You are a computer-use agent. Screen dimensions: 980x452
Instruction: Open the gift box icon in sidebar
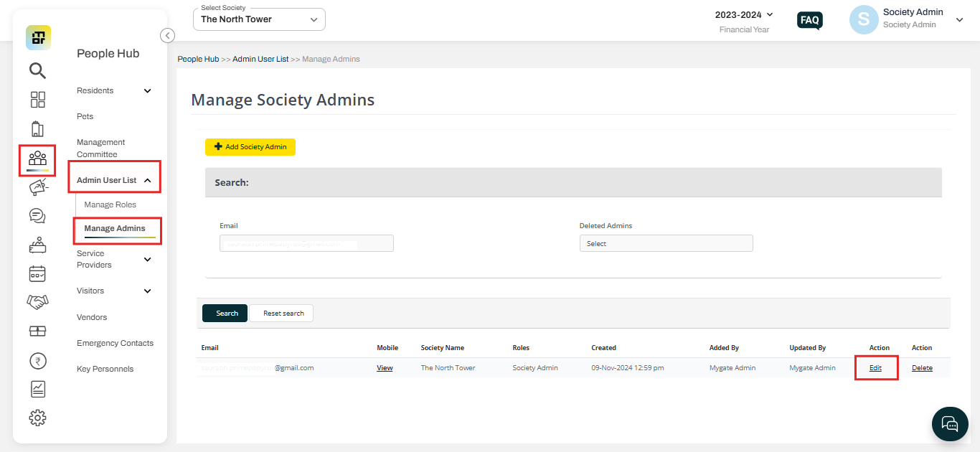pos(37,331)
